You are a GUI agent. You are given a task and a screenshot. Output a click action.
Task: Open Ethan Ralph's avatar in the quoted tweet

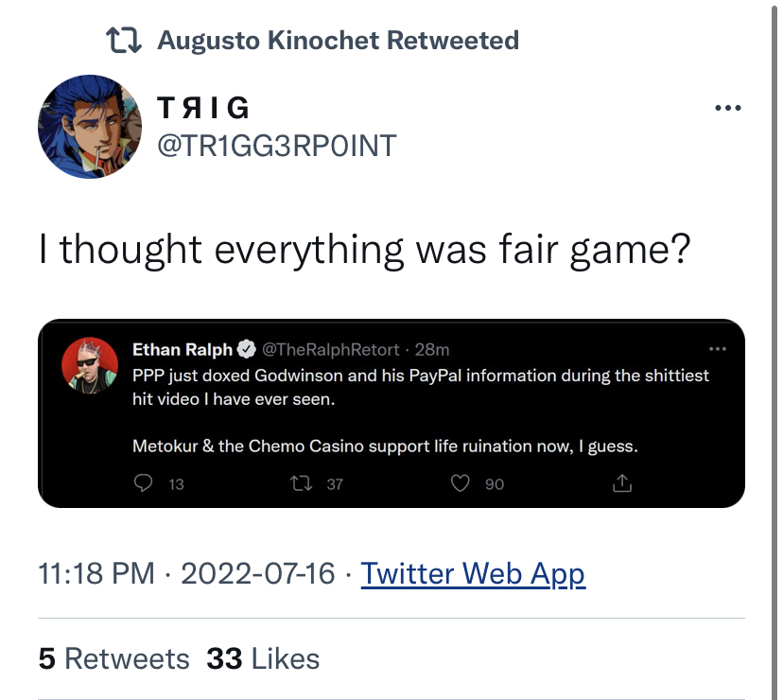click(x=90, y=365)
